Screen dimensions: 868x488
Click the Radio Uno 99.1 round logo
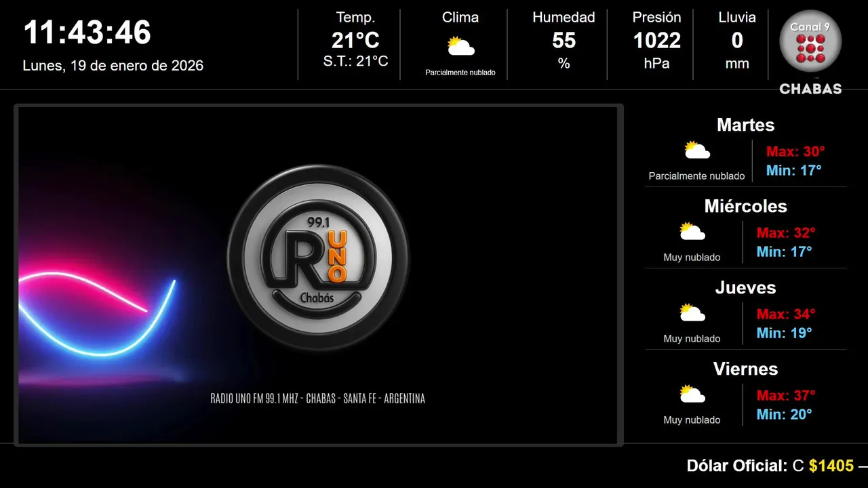coord(318,258)
